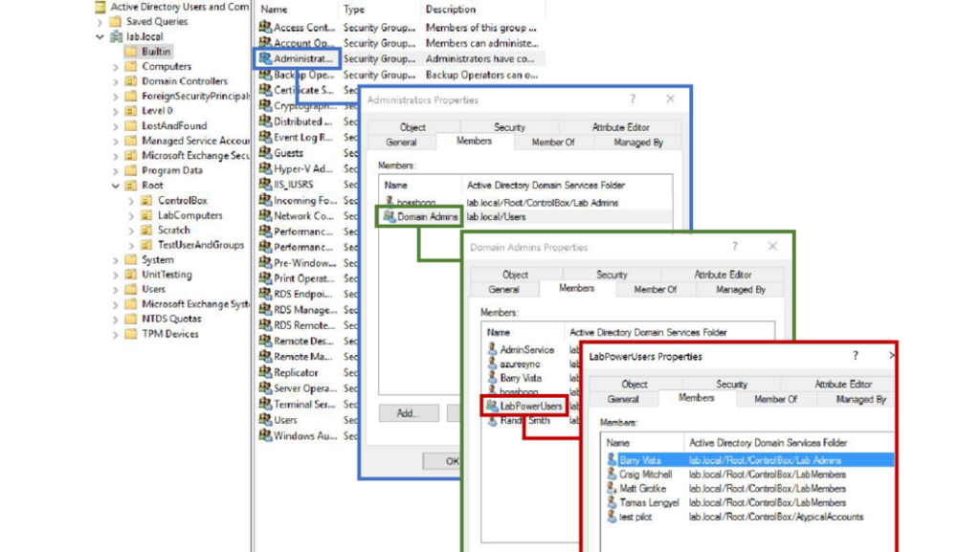Image resolution: width=980 pixels, height=552 pixels.
Task: Click the Craig Mitchell user icon
Action: (x=612, y=474)
